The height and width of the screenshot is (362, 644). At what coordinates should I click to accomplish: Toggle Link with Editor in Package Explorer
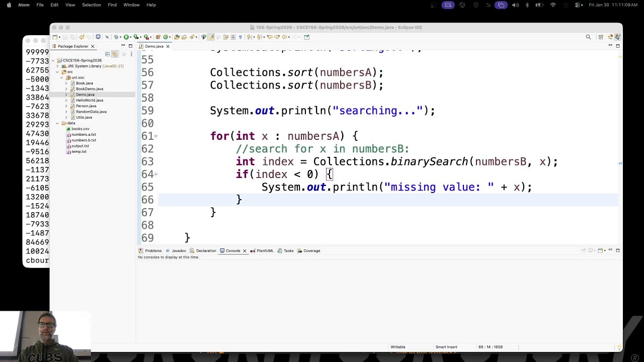114,54
